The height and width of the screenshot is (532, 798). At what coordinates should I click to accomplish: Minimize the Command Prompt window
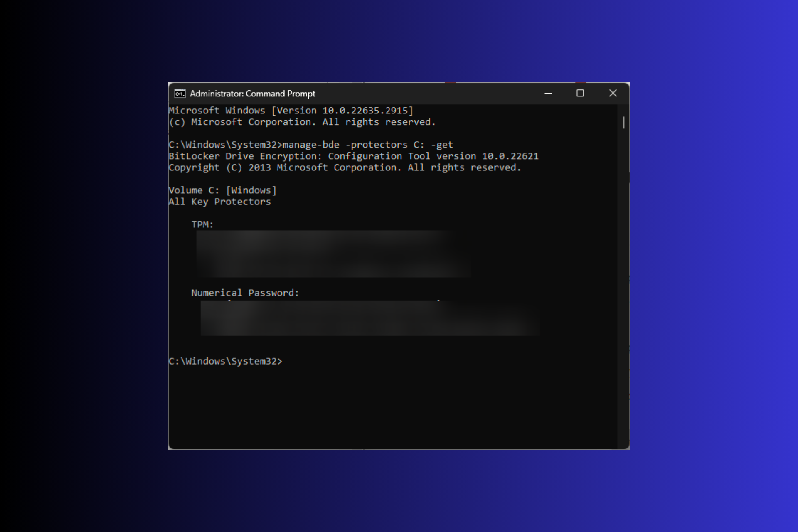pos(548,94)
